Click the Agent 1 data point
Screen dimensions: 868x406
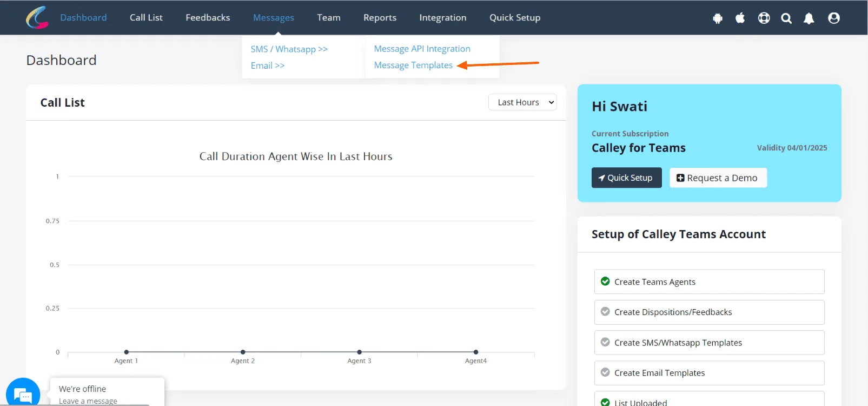click(x=126, y=352)
